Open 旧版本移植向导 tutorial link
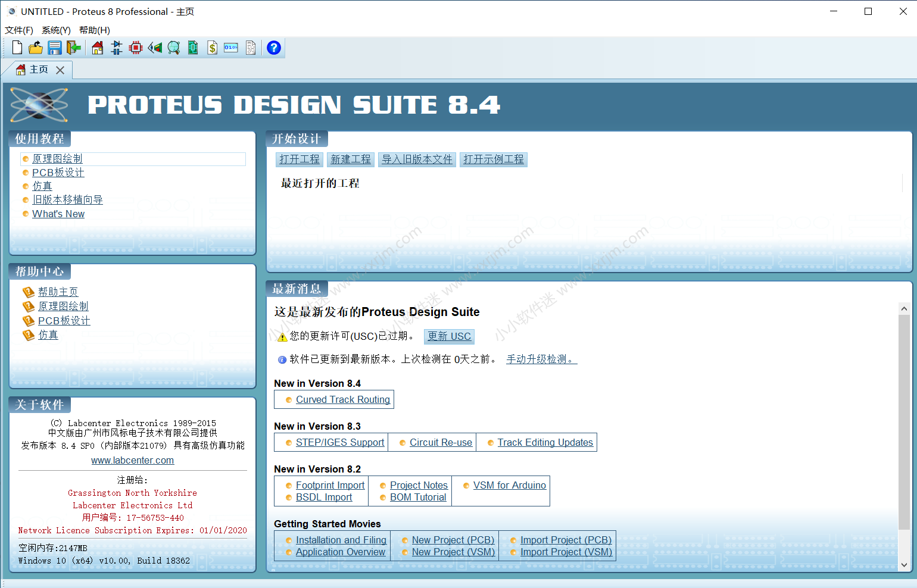 (x=67, y=200)
